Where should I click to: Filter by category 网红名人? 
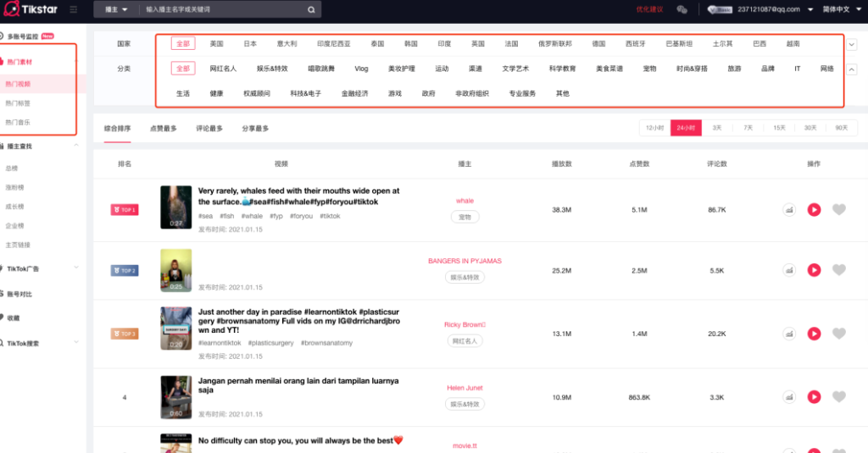tap(223, 69)
